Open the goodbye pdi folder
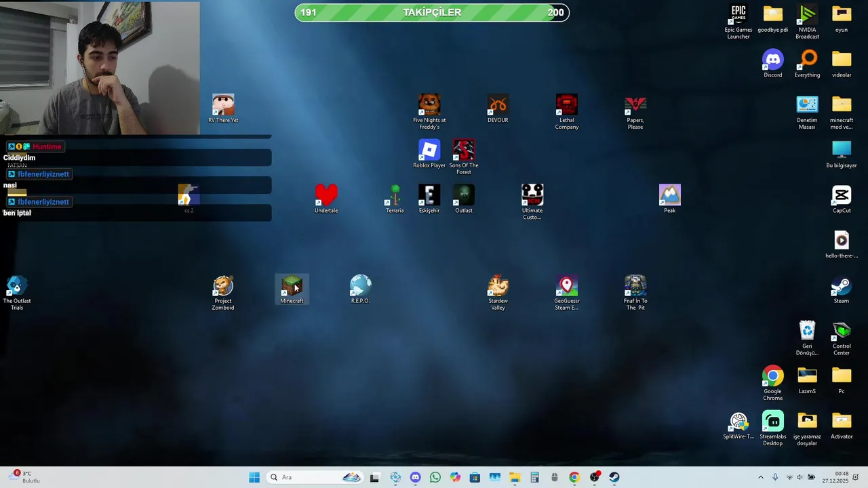 point(773,19)
